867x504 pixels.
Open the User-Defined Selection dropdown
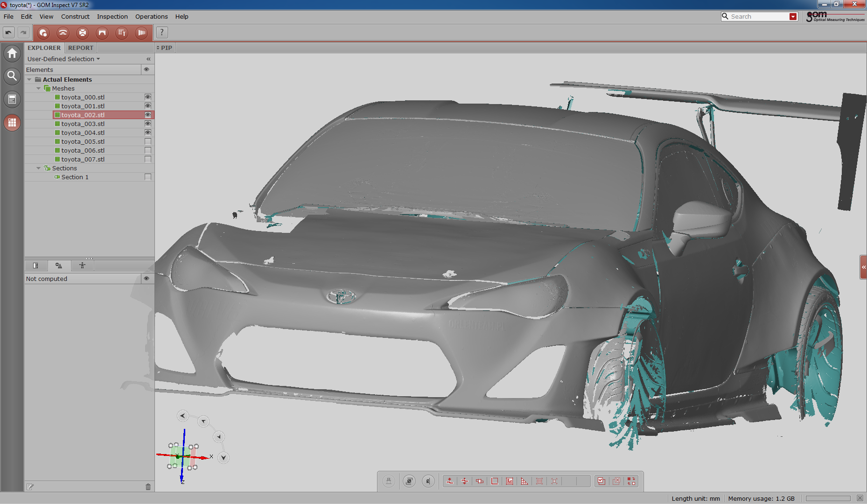coord(63,59)
